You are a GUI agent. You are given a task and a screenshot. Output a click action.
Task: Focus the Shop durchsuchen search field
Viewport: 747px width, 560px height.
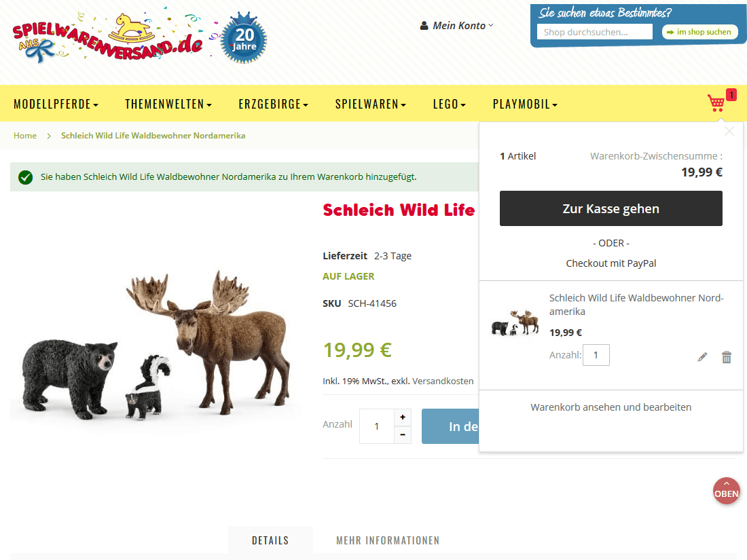[595, 32]
